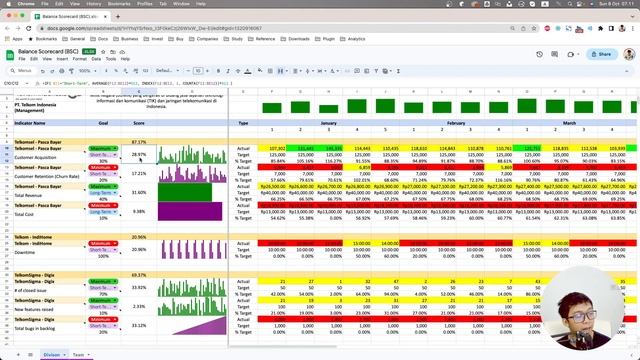Select the Customer Acquisition sparkline chart cell
Screen dimensions: 640x360
pyautogui.click(x=192, y=155)
